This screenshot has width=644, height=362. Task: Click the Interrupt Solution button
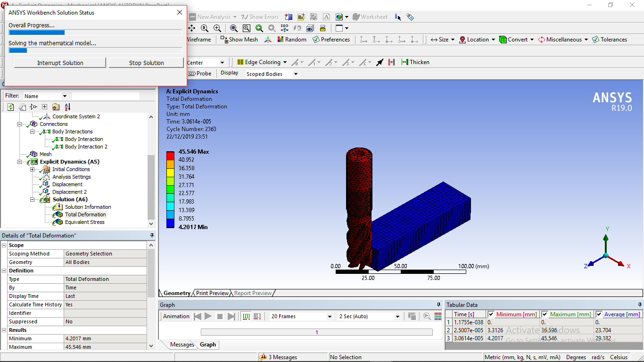[60, 63]
